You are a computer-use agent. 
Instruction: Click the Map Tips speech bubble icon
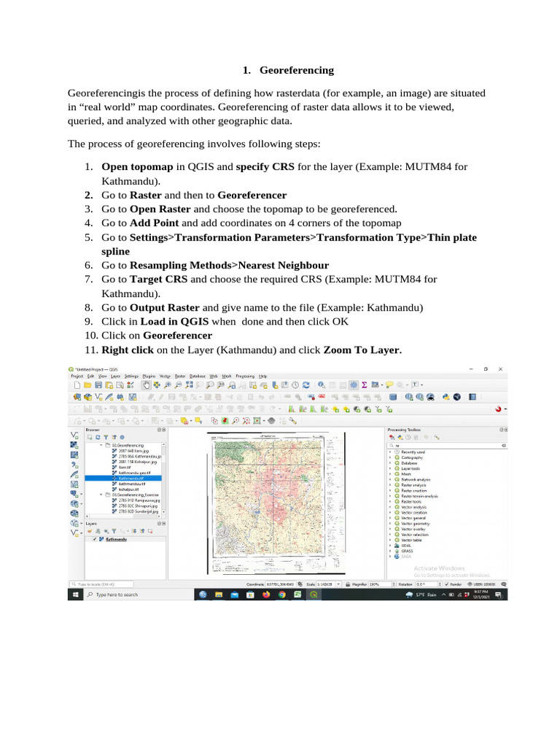pyautogui.click(x=389, y=385)
